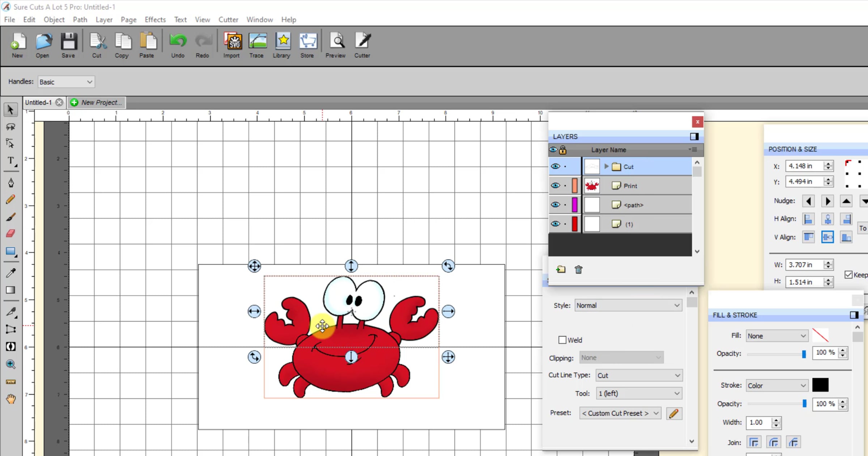Redo the last undone action
The image size is (868, 456).
203,45
